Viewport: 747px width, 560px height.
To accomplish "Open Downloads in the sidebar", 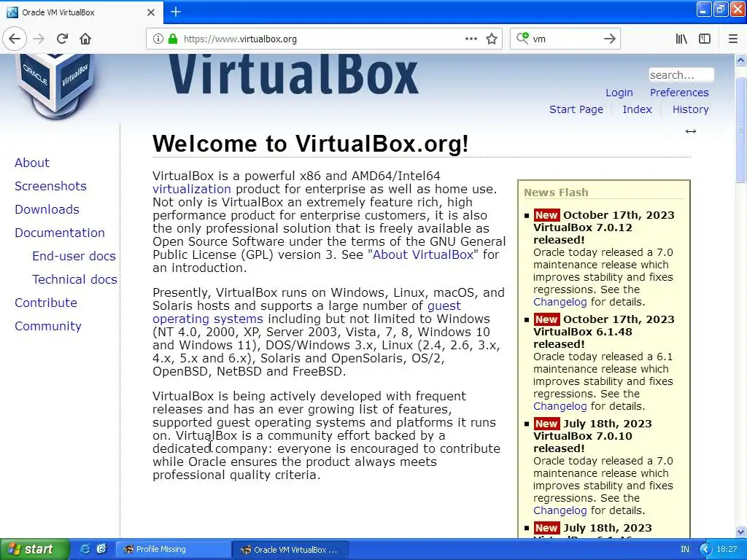I will click(47, 209).
